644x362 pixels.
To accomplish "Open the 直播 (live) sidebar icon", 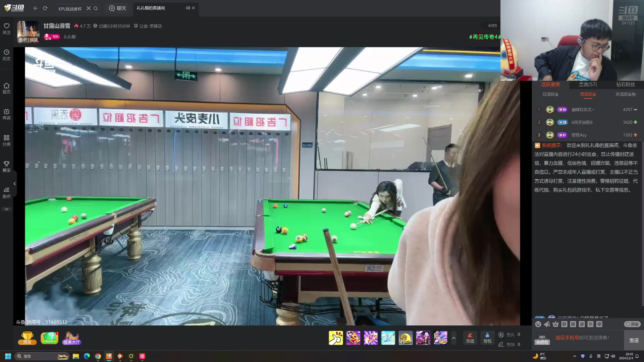I will point(6,114).
